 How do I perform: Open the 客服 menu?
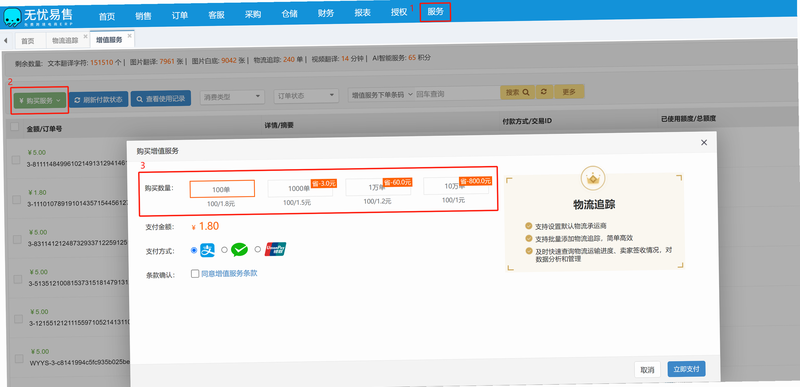coord(216,15)
